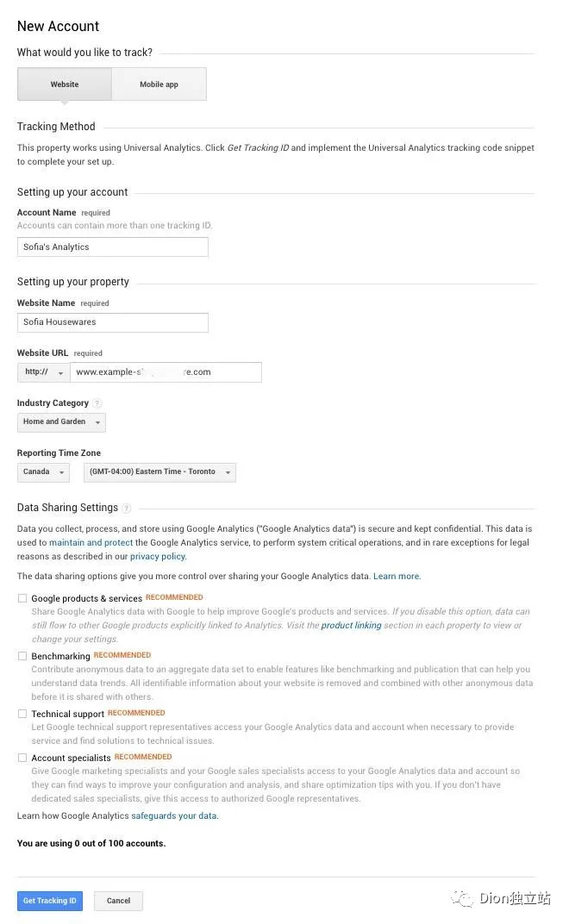Switch to the Mobile app tab

click(x=159, y=84)
